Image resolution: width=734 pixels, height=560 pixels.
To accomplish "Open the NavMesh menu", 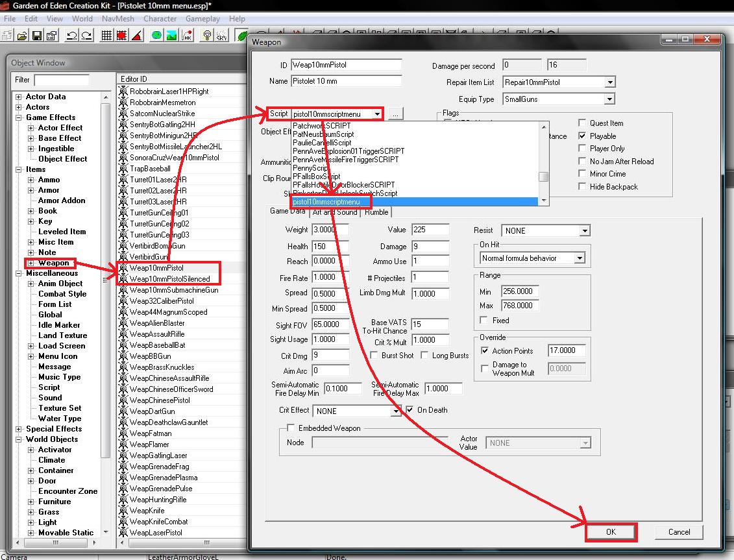I will (118, 19).
